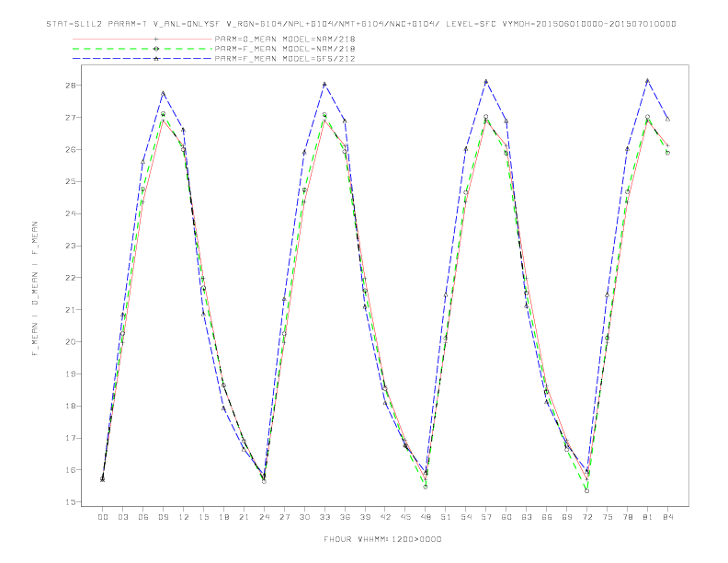Click x-axis forecast hour label 18

pos(223,517)
